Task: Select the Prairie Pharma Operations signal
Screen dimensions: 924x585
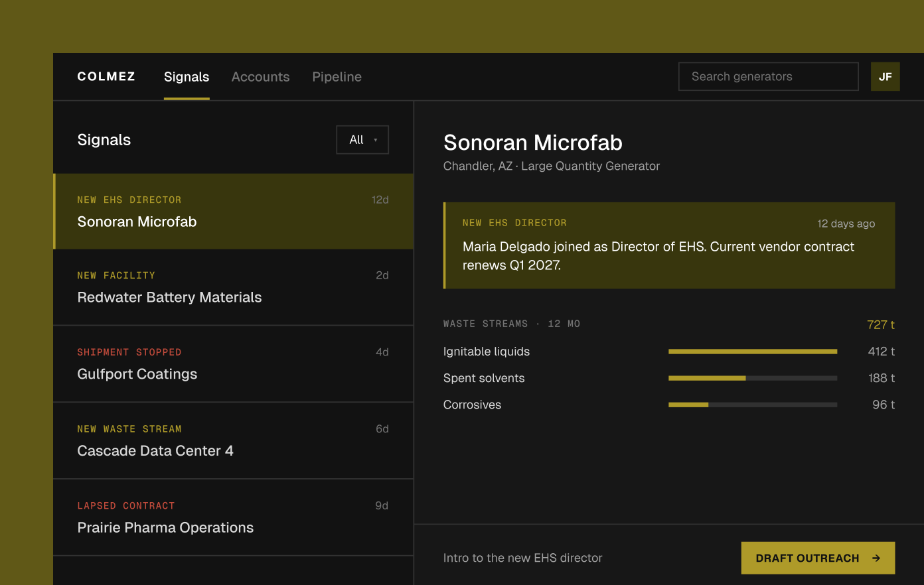Action: (x=234, y=517)
